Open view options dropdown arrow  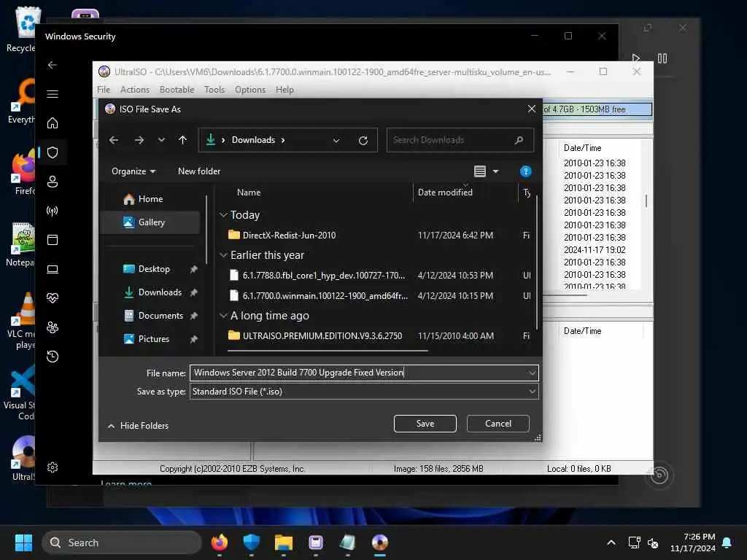tap(496, 171)
